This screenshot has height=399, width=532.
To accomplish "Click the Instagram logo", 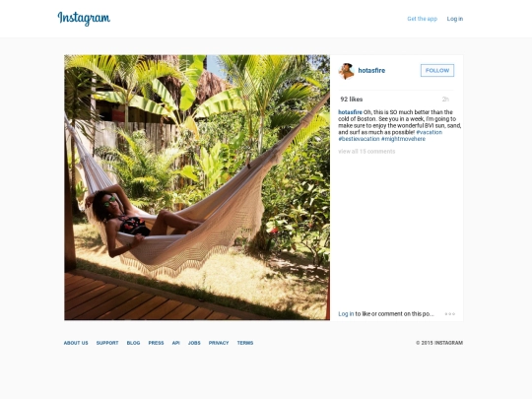I will coord(84,19).
